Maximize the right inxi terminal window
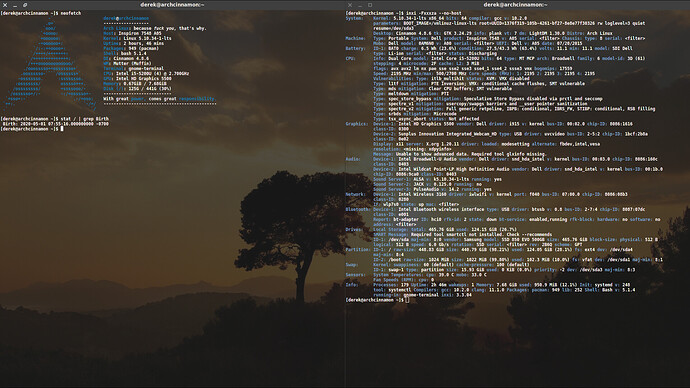This screenshot has width=690, height=388. point(370,5)
